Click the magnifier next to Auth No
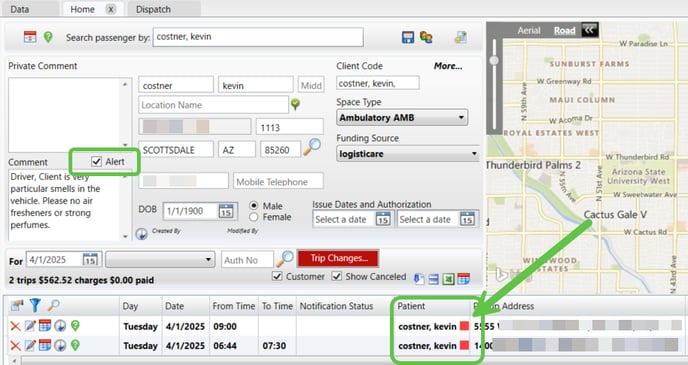This screenshot has width=688, height=365. click(285, 259)
